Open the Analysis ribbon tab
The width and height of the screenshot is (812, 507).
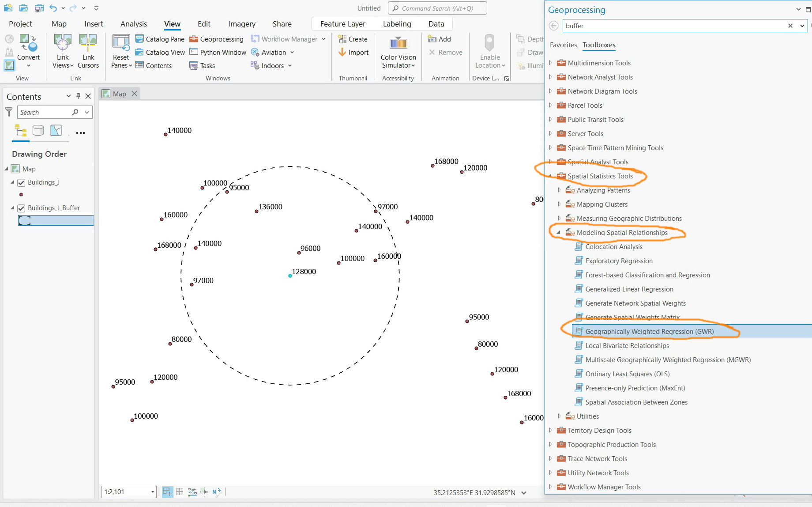tap(134, 24)
